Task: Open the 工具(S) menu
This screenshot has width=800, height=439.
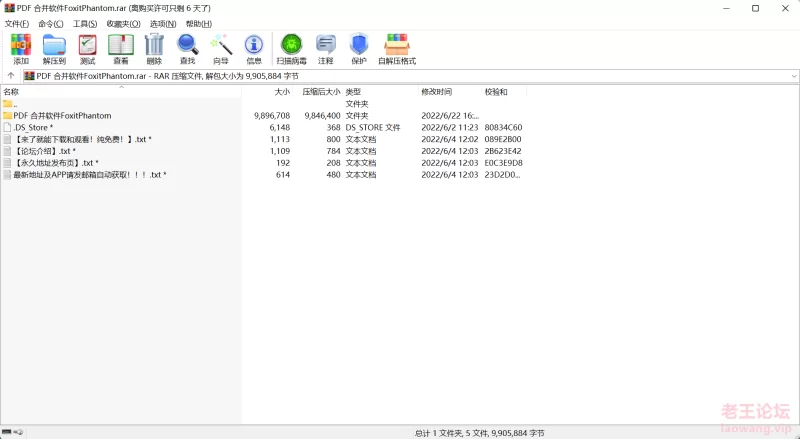Action: 85,24
